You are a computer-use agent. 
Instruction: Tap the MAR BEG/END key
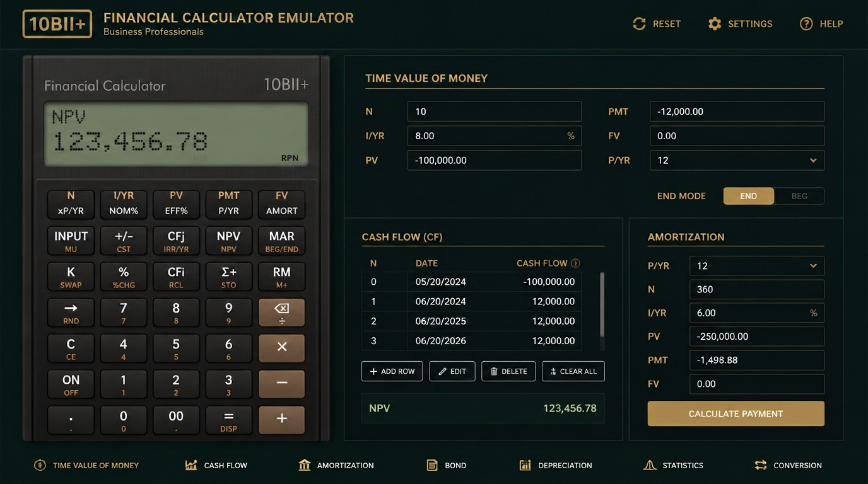(x=281, y=240)
